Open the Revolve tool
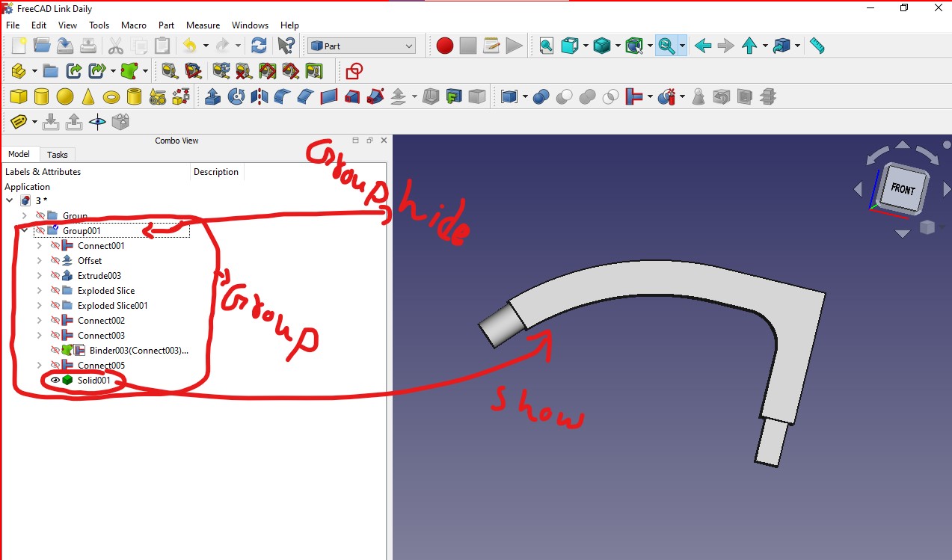The width and height of the screenshot is (952, 560). pos(236,96)
